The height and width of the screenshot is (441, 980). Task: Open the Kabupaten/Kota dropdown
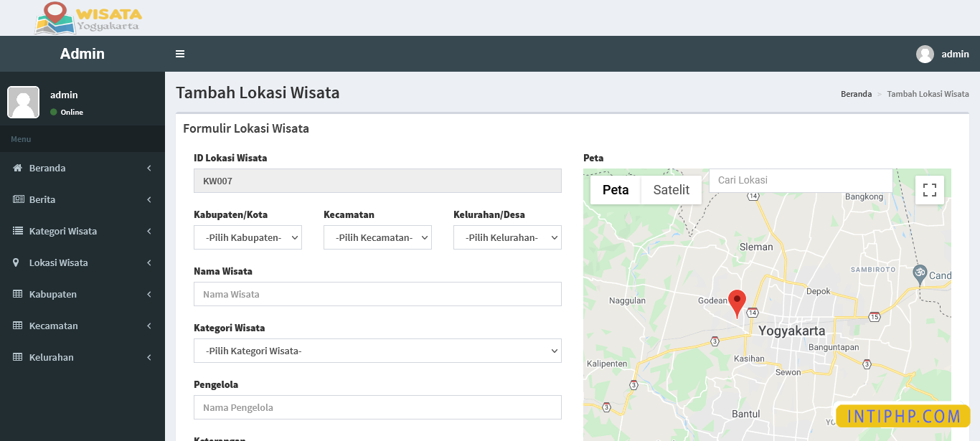[x=248, y=237]
